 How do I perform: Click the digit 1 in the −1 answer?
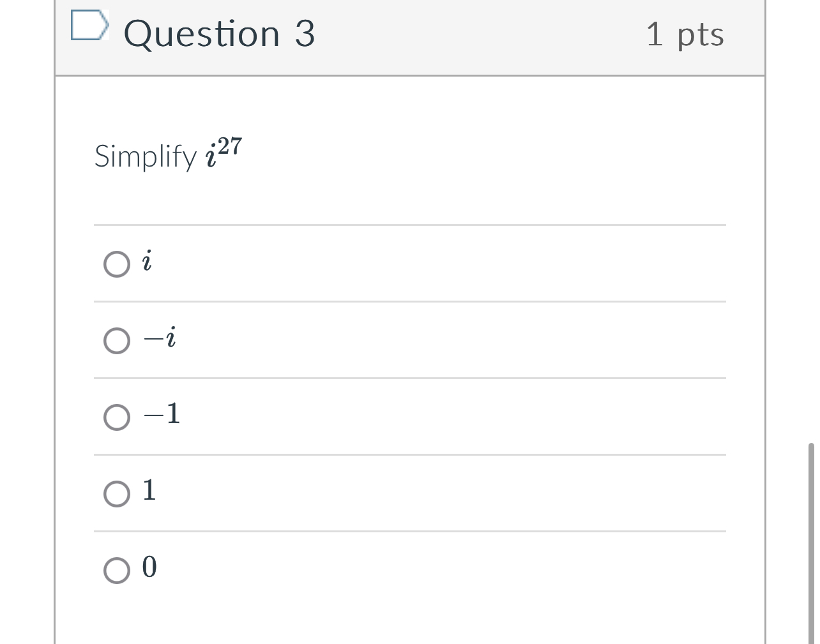pos(173,414)
